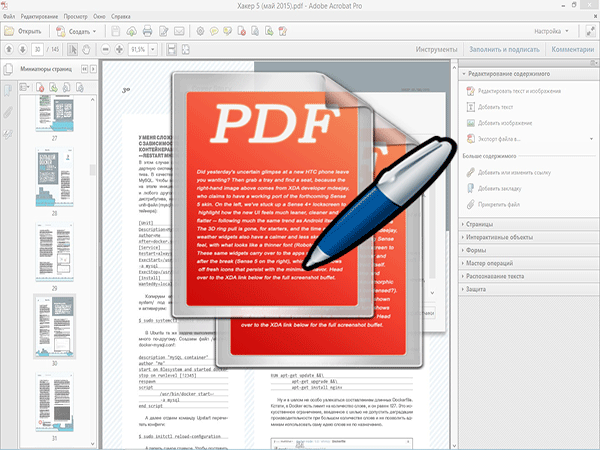Select page 28 thumbnail
This screenshot has height=450, width=600.
(x=54, y=178)
